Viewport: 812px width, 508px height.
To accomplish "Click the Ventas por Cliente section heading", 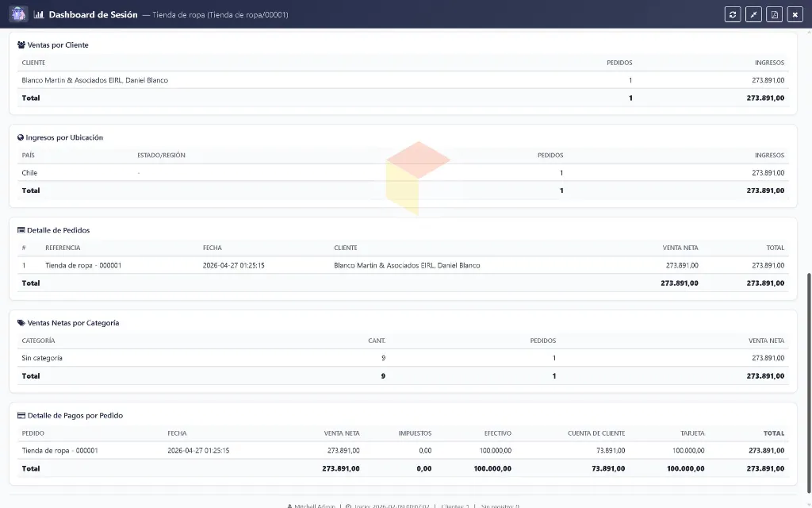I will [x=57, y=45].
